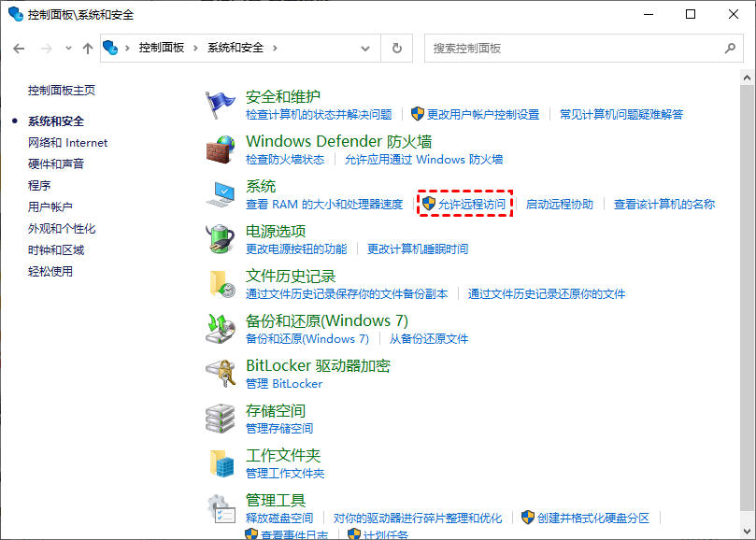Open 外观和个性化 category in sidebar
The width and height of the screenshot is (756, 540).
click(x=62, y=229)
